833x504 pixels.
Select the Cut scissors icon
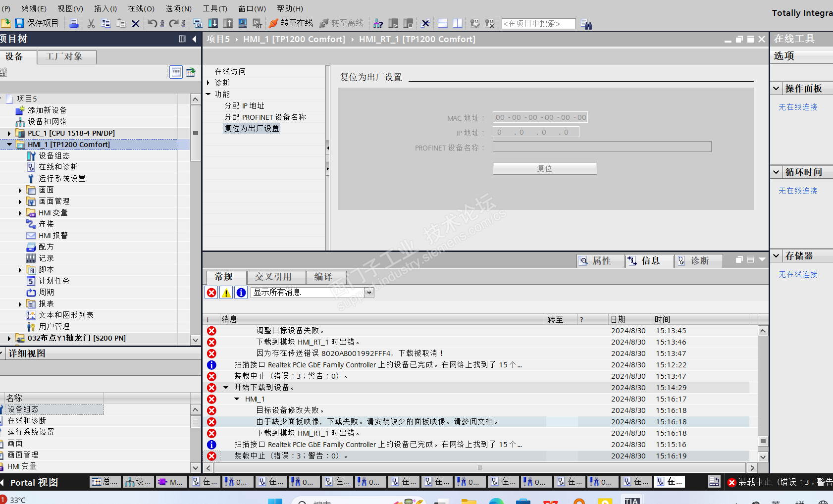91,23
